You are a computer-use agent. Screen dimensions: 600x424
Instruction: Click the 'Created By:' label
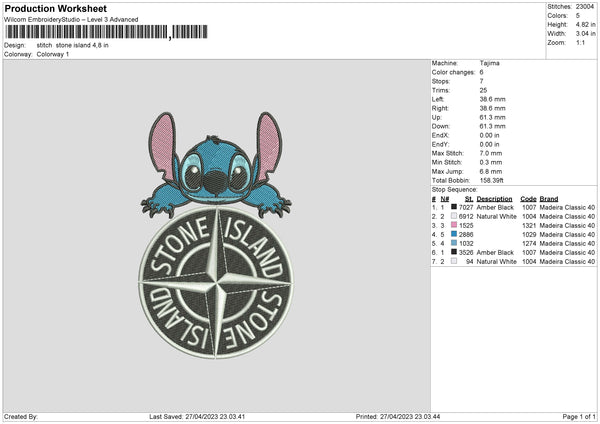click(x=21, y=416)
